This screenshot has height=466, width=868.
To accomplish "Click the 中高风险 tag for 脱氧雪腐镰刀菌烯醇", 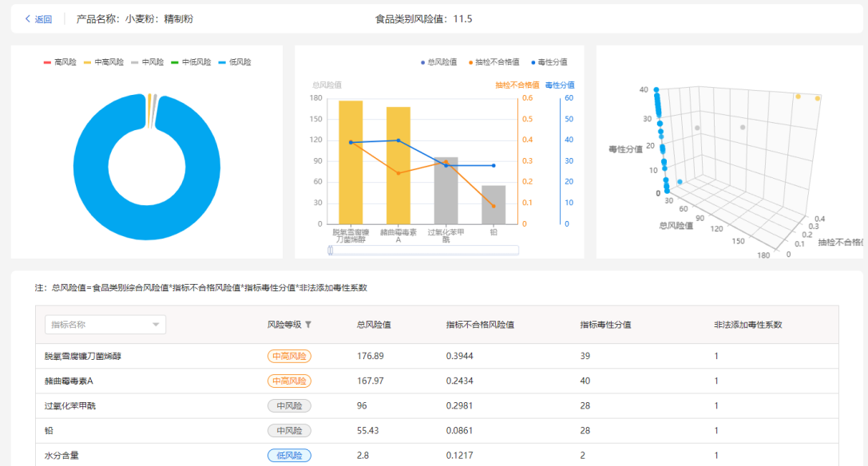I will click(x=289, y=357).
